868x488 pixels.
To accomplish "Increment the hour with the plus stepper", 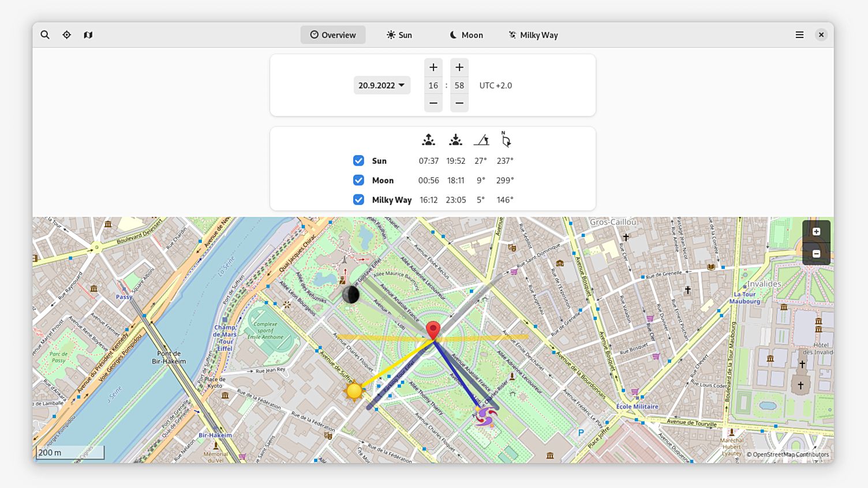I will click(x=433, y=67).
